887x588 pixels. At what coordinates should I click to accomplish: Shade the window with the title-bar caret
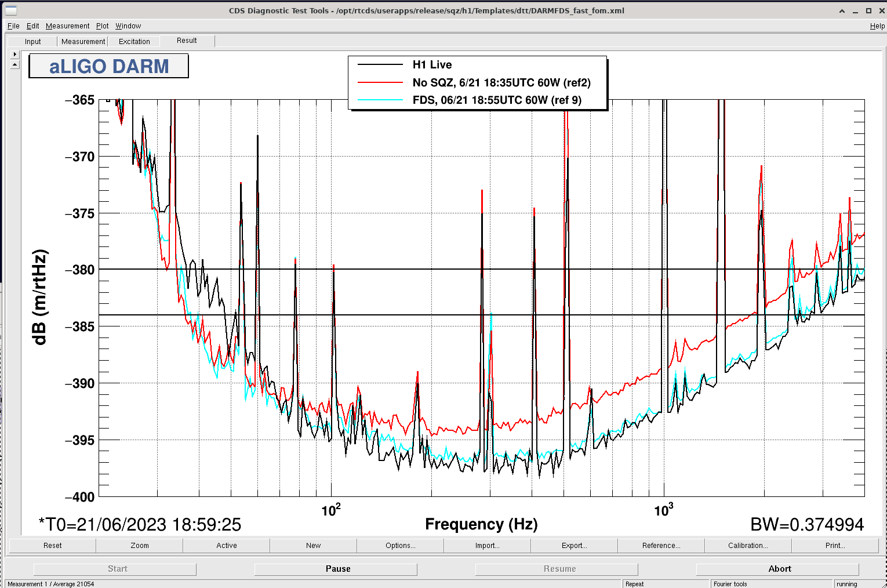click(842, 11)
